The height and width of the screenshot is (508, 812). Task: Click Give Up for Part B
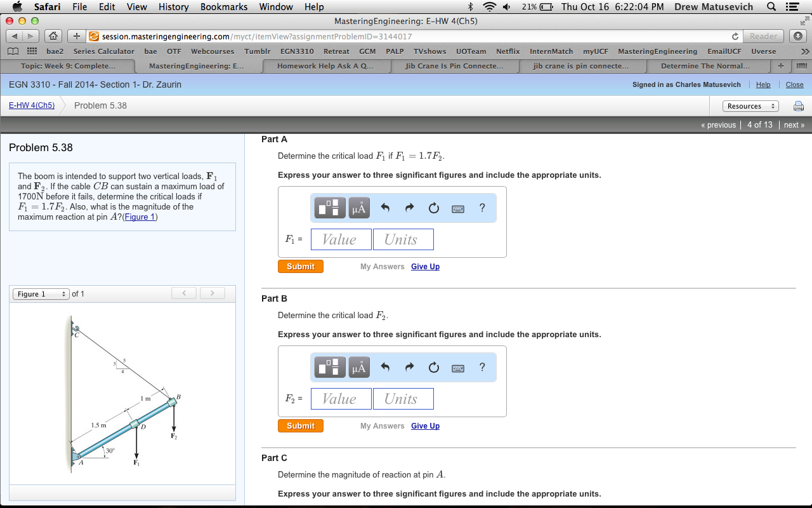(x=425, y=425)
